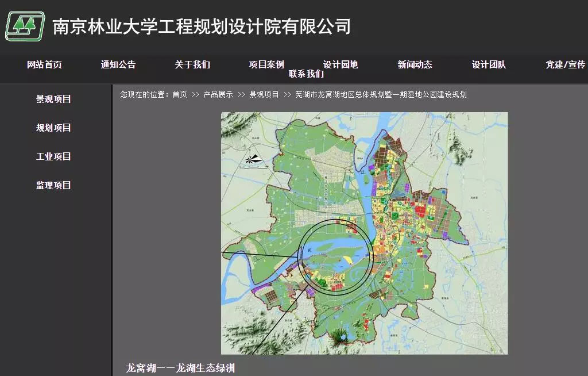This screenshot has width=588, height=376.
Task: Open the 设计团队 page
Action: coord(489,65)
